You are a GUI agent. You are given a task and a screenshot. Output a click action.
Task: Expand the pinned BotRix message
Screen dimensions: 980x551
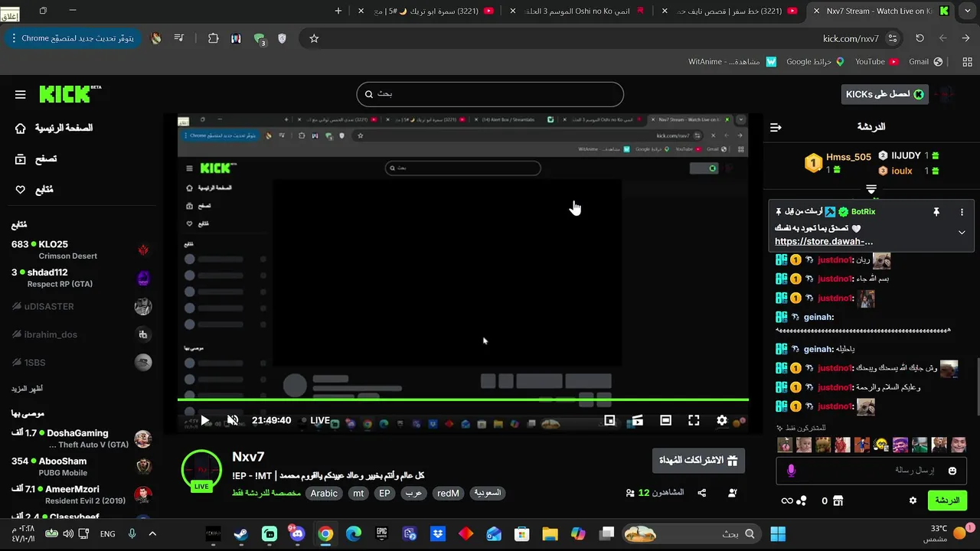tap(962, 233)
